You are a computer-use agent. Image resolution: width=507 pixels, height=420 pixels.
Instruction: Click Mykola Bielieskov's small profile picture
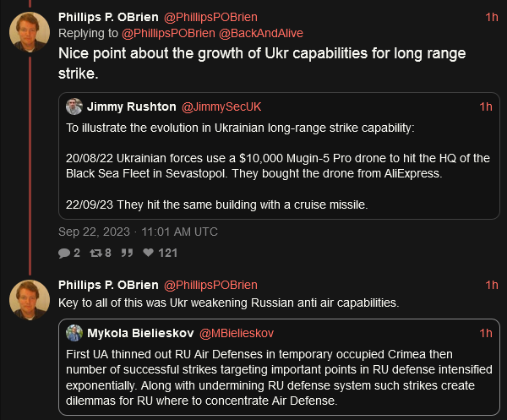[74, 333]
